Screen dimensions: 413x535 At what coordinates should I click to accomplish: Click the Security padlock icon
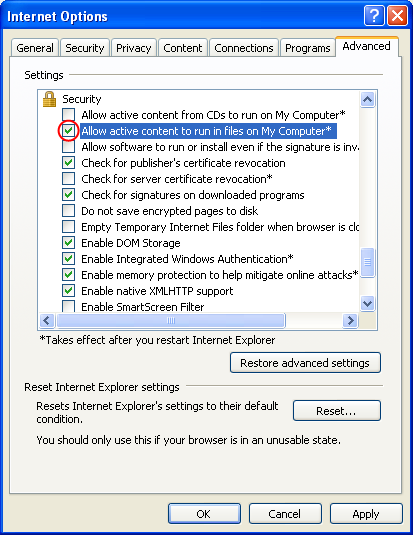[x=49, y=99]
